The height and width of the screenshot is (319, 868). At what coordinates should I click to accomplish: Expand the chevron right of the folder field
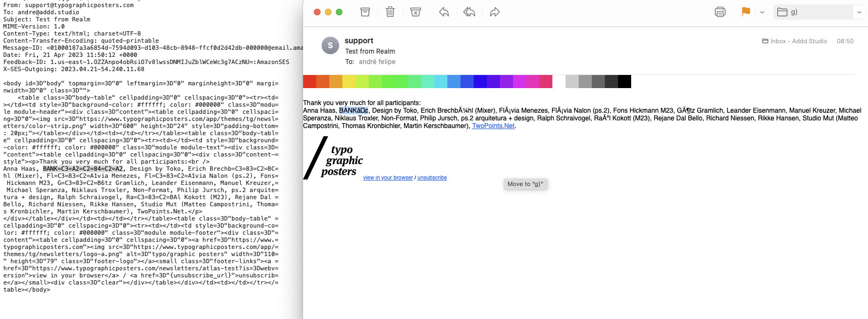859,12
